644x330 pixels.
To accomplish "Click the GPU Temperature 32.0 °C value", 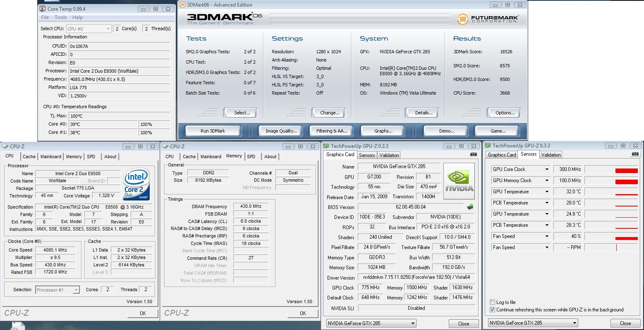I will tap(568, 192).
